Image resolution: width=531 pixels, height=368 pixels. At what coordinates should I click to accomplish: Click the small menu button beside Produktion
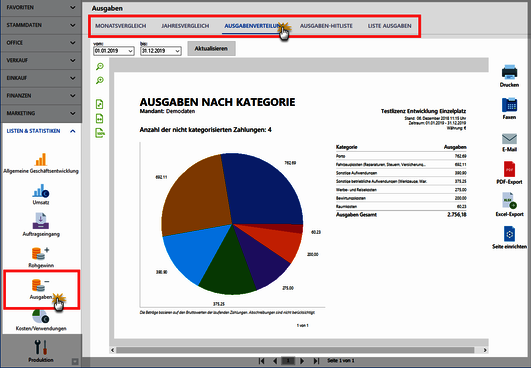click(x=75, y=362)
